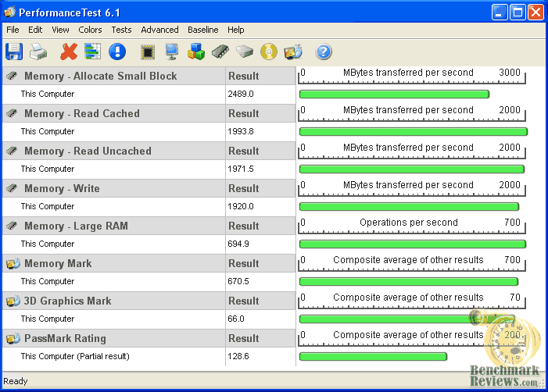Open the Help menu
The height and width of the screenshot is (392, 548).
click(x=236, y=30)
